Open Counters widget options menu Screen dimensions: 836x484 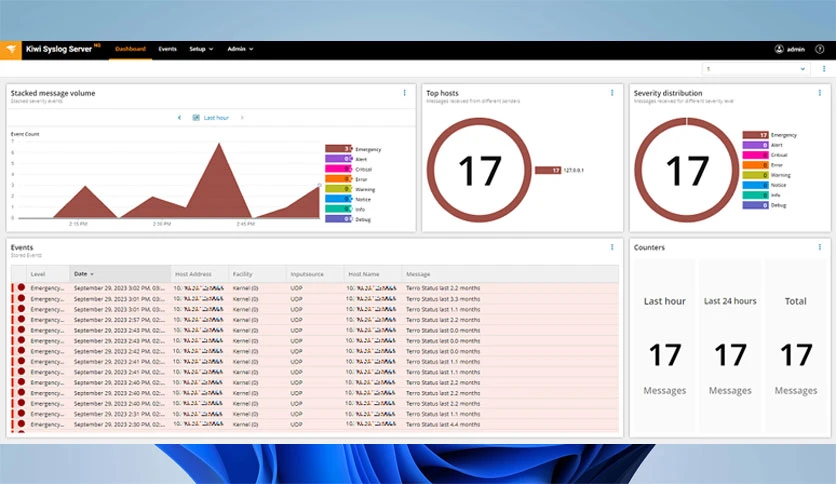click(x=819, y=247)
